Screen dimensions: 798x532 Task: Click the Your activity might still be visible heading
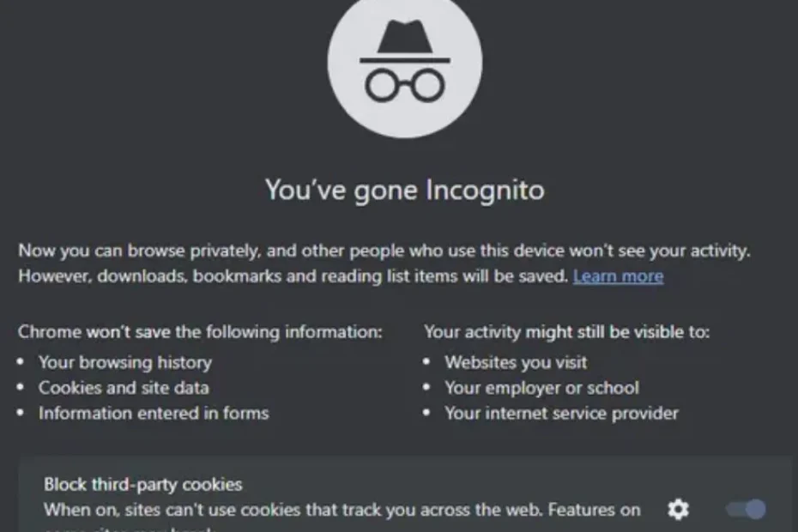tap(566, 332)
